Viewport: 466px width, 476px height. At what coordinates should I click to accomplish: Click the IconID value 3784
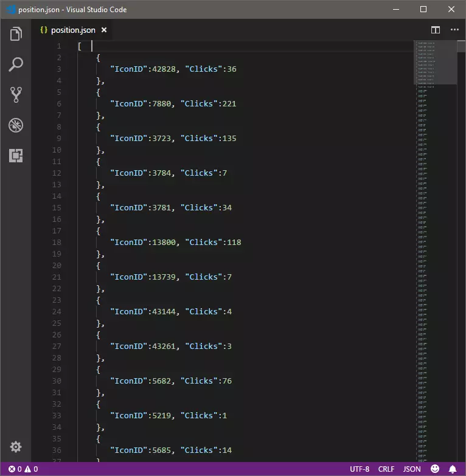(x=162, y=173)
